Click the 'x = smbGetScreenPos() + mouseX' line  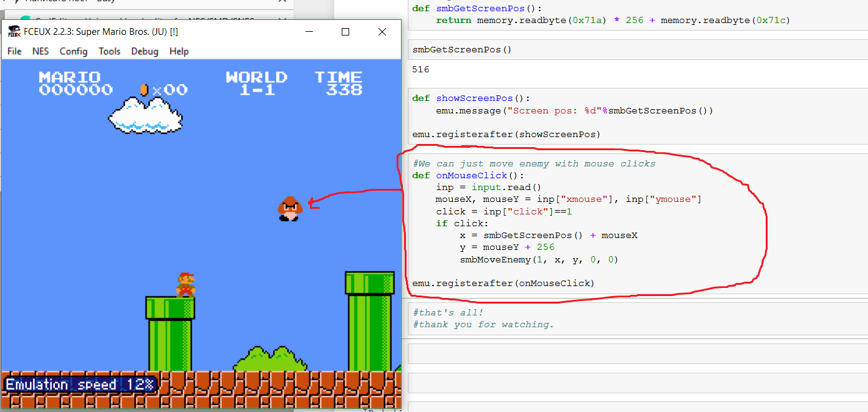549,235
